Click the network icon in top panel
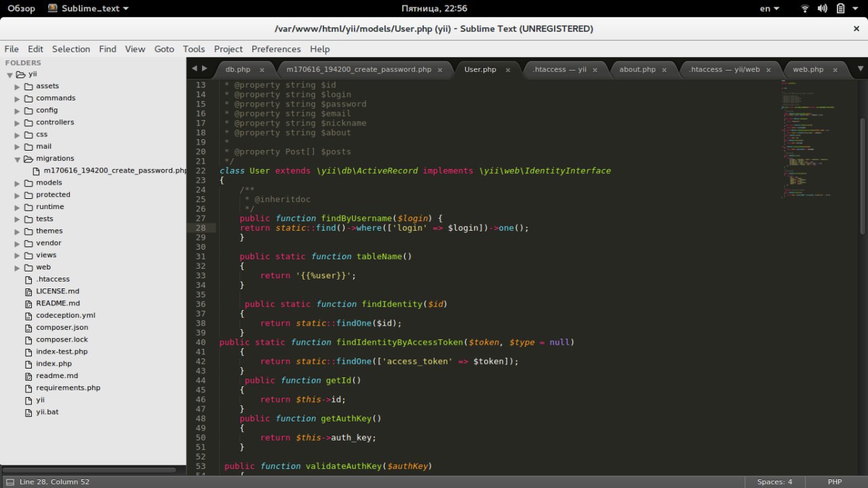868x488 pixels. pos(805,9)
